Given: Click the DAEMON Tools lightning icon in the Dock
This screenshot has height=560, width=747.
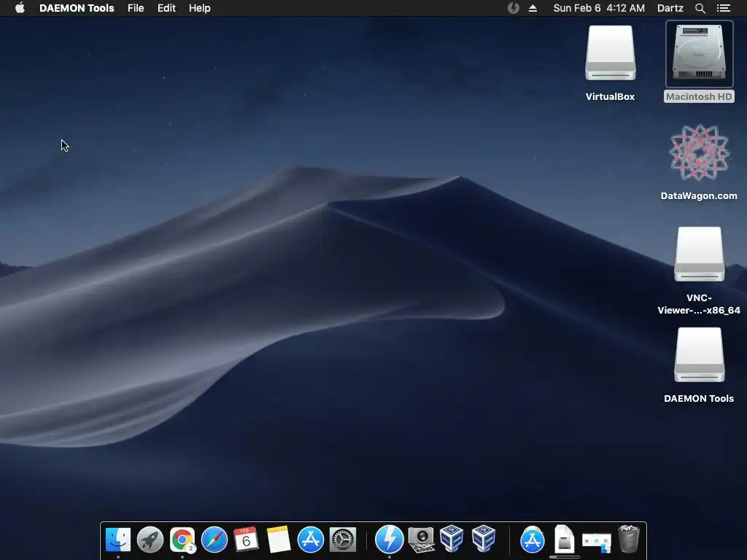Looking at the screenshot, I should 390,540.
